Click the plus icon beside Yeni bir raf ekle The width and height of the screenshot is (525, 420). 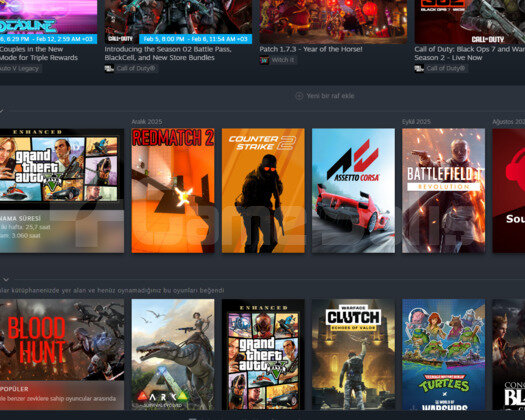pos(299,96)
